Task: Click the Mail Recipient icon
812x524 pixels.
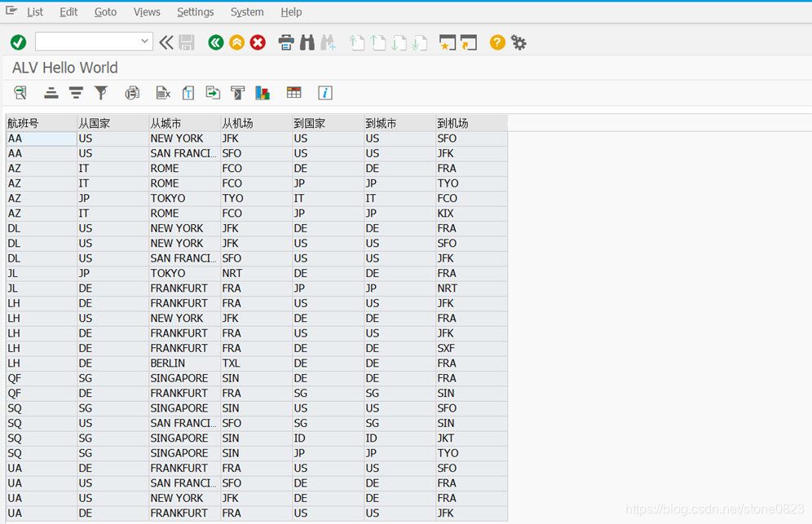Action: coord(238,93)
